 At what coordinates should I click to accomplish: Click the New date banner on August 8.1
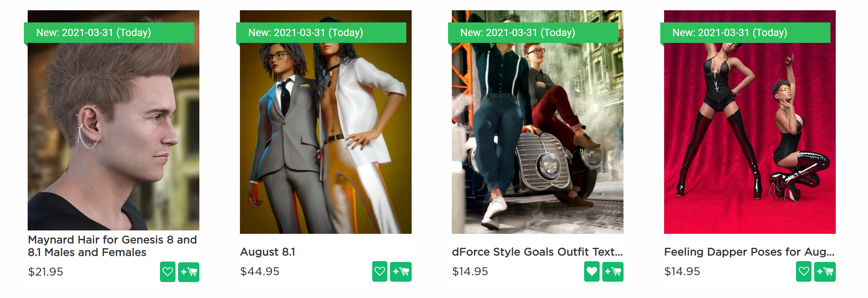coord(321,33)
